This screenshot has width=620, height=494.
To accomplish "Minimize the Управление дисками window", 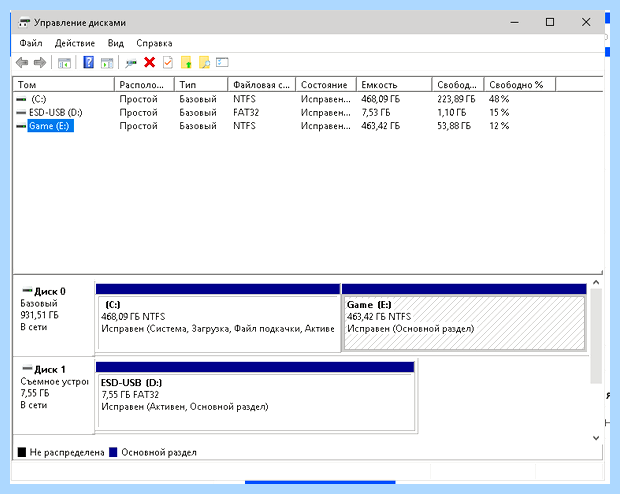I will pyautogui.click(x=514, y=22).
